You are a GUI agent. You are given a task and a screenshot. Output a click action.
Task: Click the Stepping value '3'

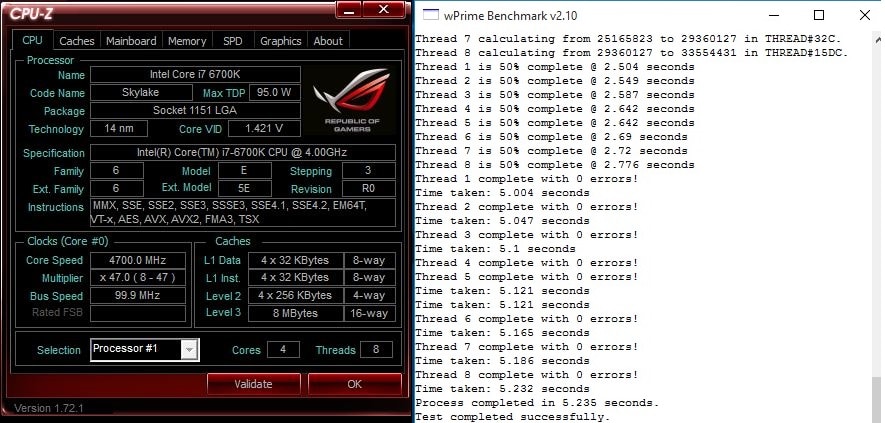[369, 171]
